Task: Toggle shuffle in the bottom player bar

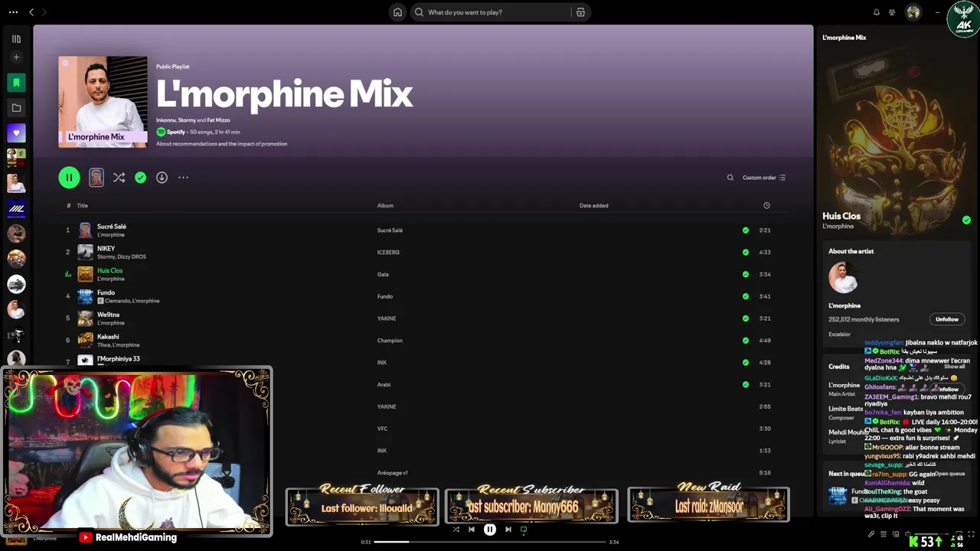Action: click(456, 530)
